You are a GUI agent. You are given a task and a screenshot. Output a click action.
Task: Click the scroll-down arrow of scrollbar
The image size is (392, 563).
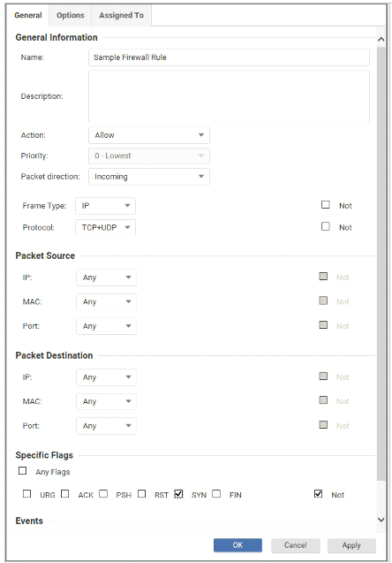click(381, 520)
